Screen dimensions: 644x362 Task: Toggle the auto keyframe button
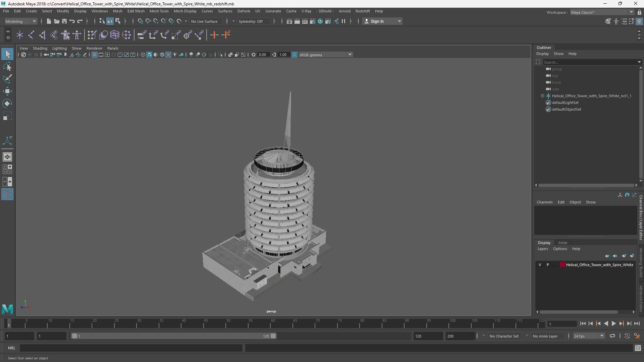point(627,336)
